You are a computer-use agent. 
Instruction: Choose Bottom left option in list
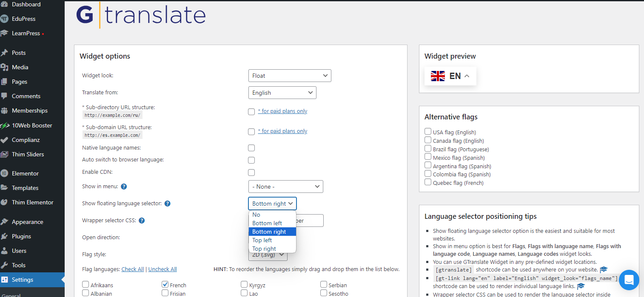pos(267,223)
